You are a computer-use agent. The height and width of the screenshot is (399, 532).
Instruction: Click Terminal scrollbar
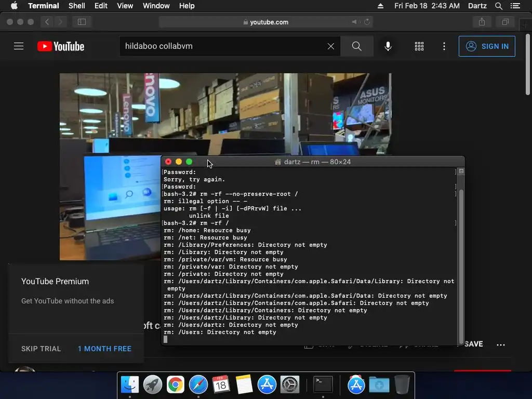pyautogui.click(x=461, y=267)
